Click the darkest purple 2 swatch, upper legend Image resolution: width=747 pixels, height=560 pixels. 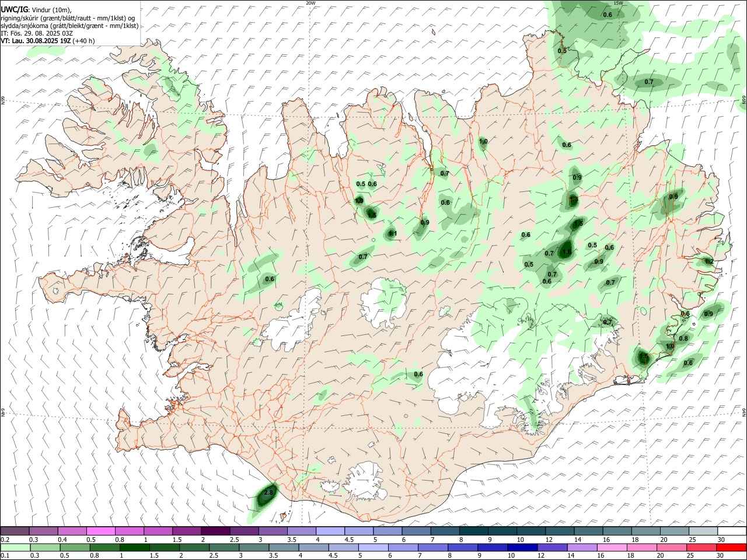215,531
